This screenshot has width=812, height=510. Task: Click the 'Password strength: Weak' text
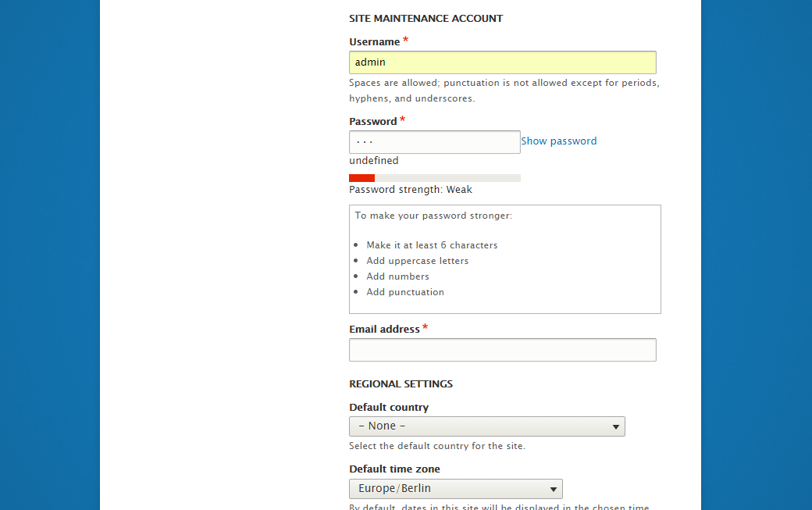pyautogui.click(x=410, y=190)
